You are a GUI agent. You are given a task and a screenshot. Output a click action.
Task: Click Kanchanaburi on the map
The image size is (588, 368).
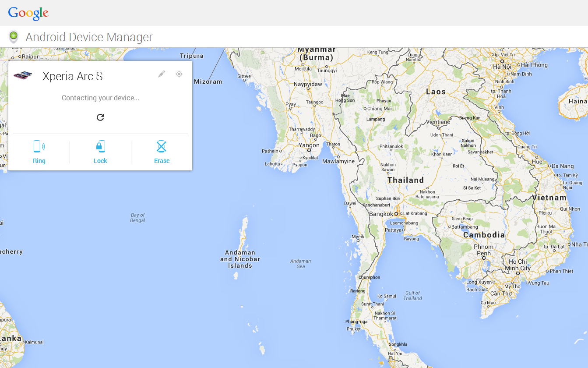click(x=376, y=205)
